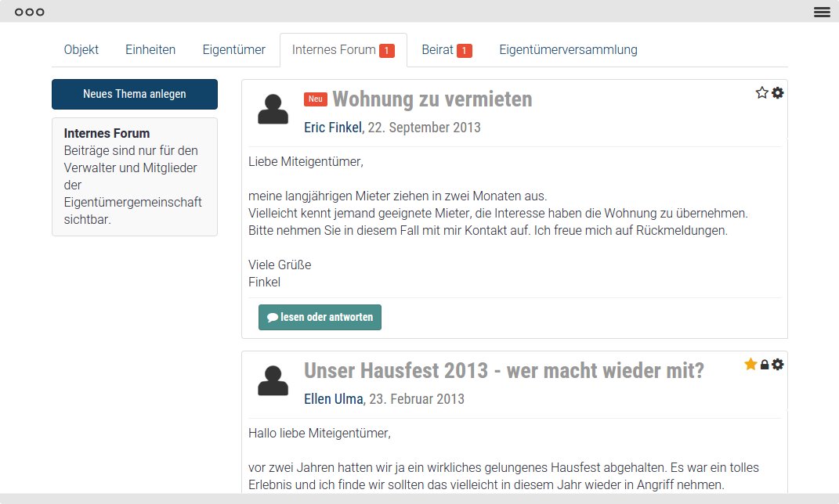Star the 'Wohnung zu vermieten' post
839x504 pixels.
point(761,93)
